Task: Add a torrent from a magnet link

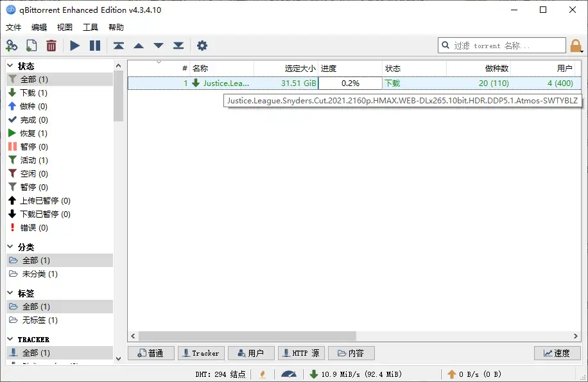Action: pyautogui.click(x=12, y=46)
